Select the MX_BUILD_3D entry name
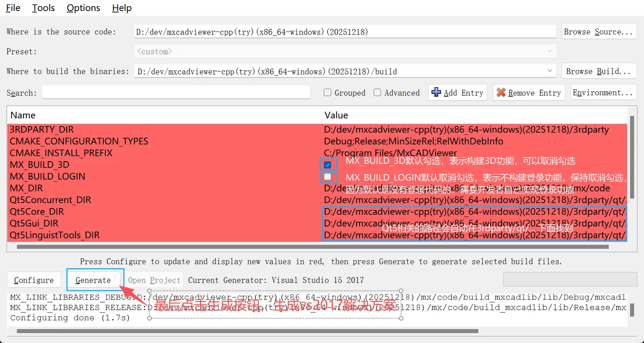The height and width of the screenshot is (343, 644). pos(40,165)
